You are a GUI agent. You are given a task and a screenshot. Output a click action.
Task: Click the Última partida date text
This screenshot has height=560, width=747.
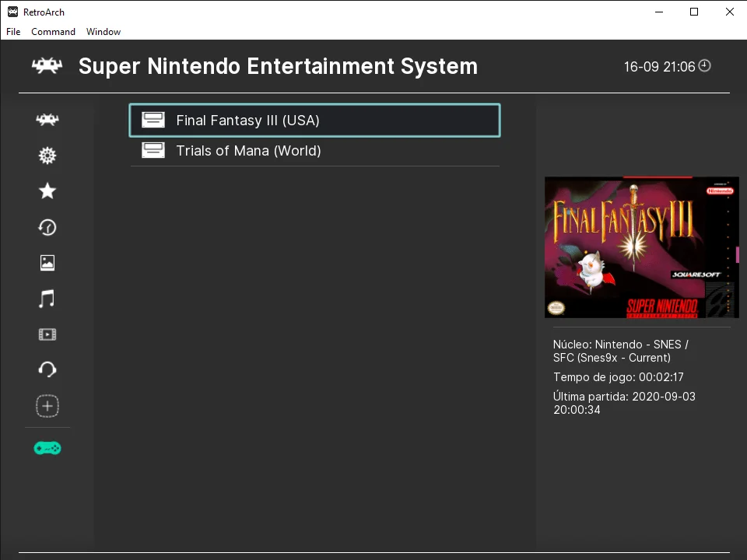(624, 403)
